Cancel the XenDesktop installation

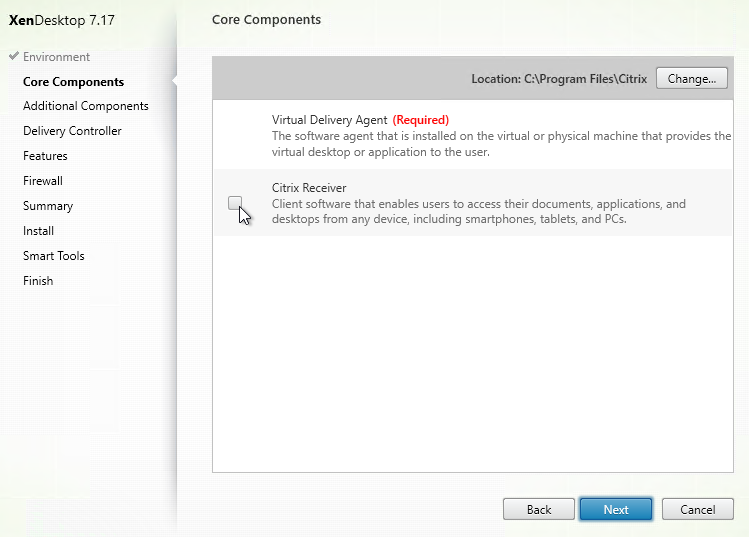click(697, 509)
